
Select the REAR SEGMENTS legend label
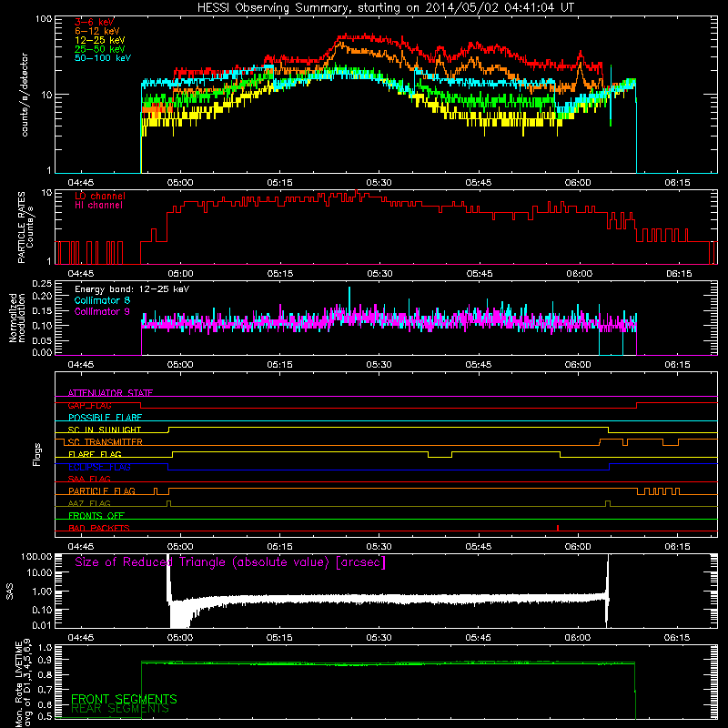120,709
